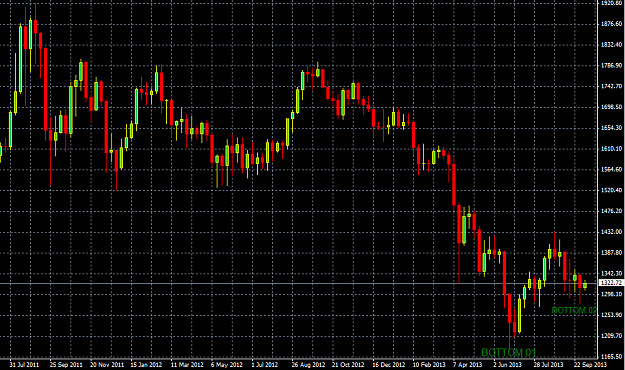Click the 1698.50 price scale value

click(611, 107)
